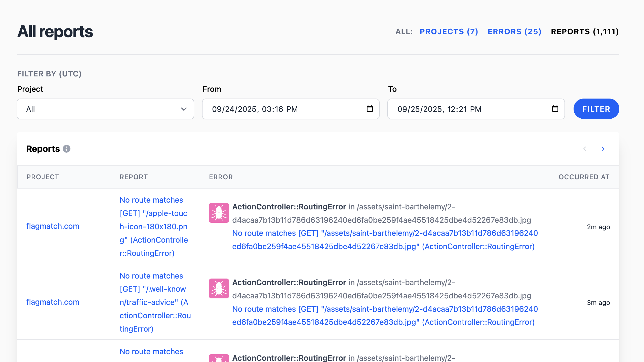Click the Reports info icon
Screen dimensions: 644x362
tap(66, 149)
